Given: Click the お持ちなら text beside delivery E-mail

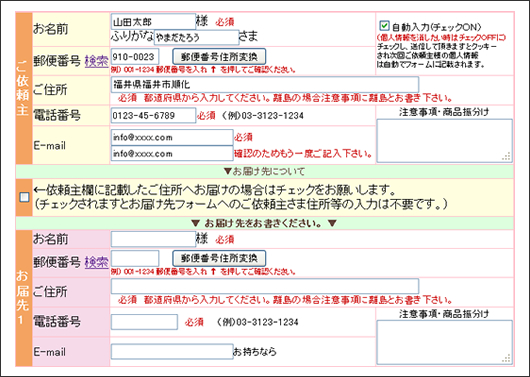Looking at the screenshot, I should point(255,352).
